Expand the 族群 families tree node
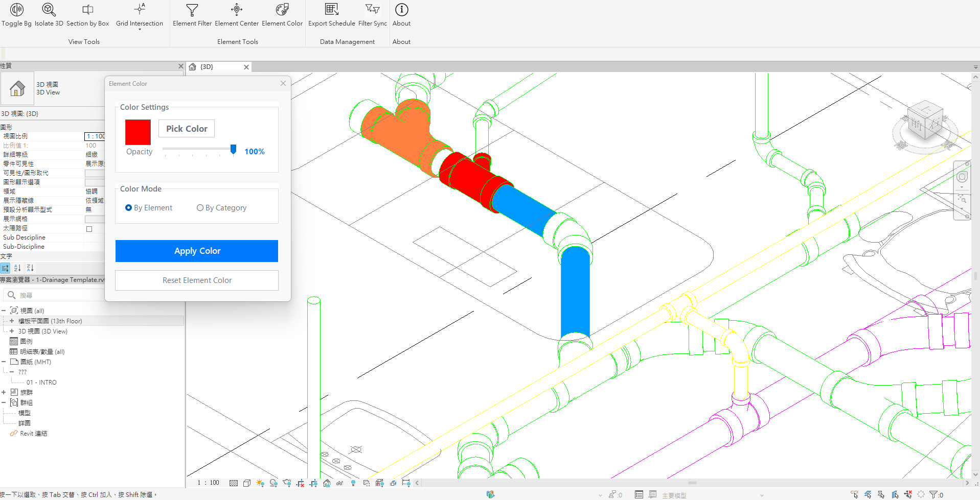This screenshot has height=500, width=980. point(4,392)
